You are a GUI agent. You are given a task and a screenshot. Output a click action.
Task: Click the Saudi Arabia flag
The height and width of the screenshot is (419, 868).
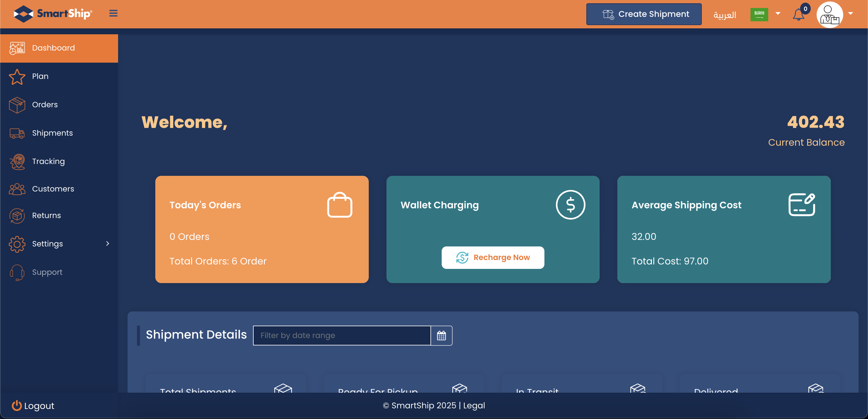(759, 14)
